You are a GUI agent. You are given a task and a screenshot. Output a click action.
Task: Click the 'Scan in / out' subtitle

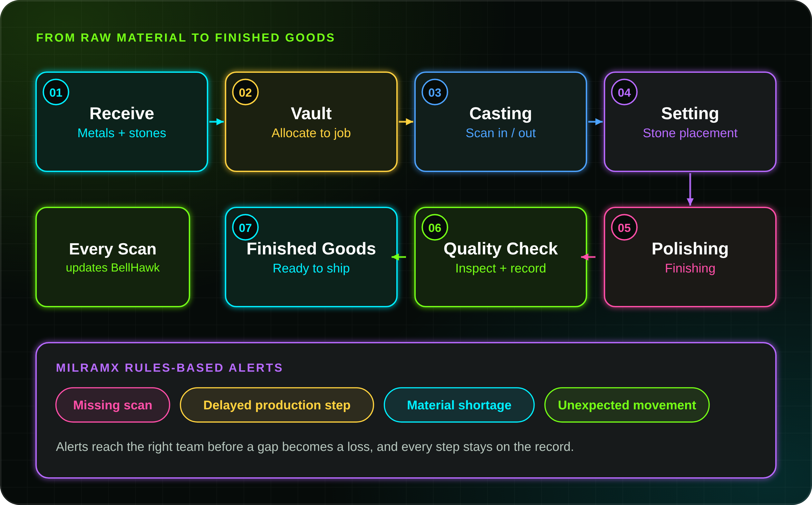(x=500, y=133)
